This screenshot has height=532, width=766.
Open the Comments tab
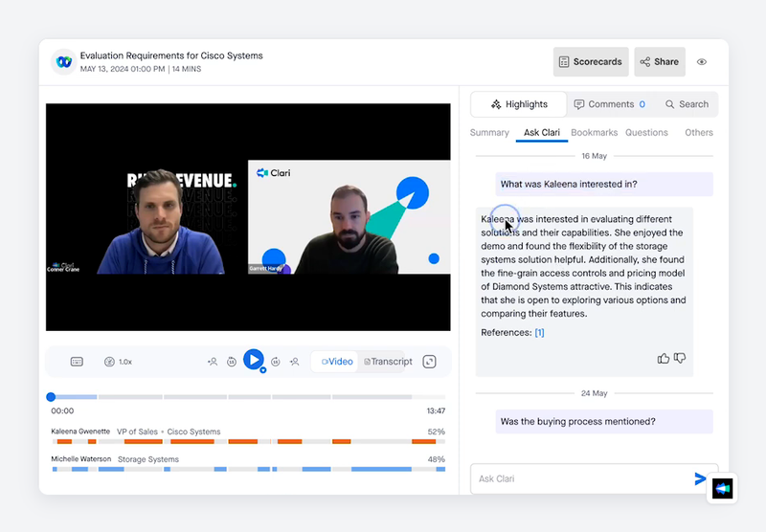(x=610, y=104)
